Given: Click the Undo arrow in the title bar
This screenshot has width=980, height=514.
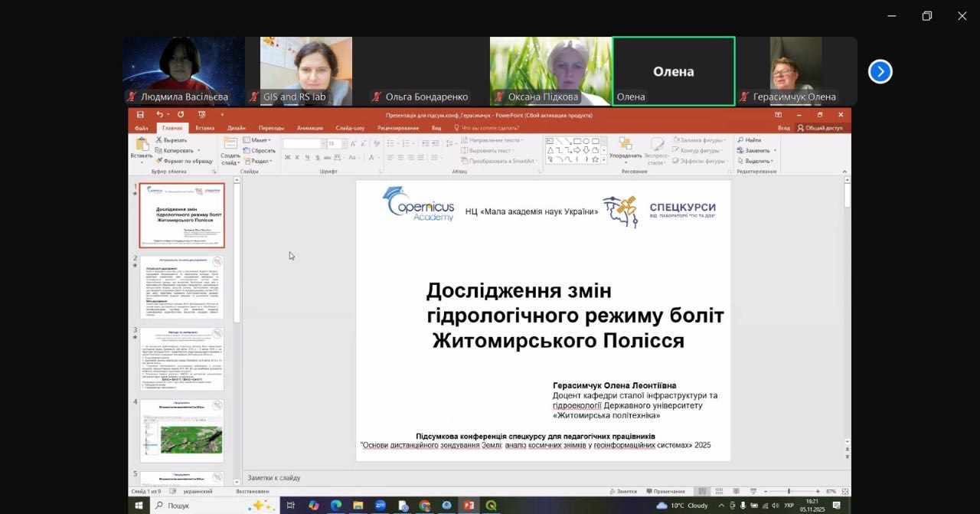Looking at the screenshot, I should coord(159,115).
